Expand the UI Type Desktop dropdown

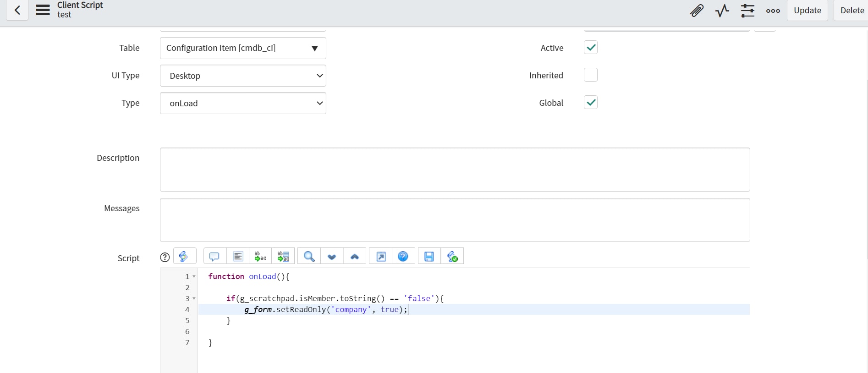point(243,76)
